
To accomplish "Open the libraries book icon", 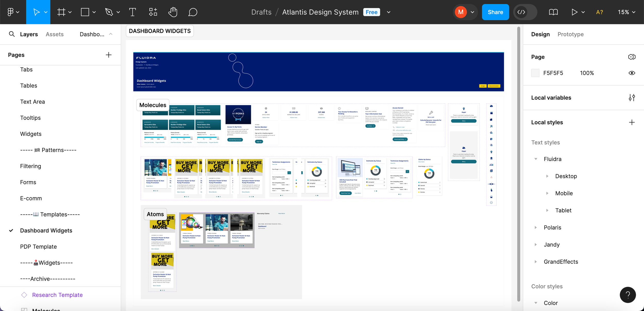I will click(553, 12).
